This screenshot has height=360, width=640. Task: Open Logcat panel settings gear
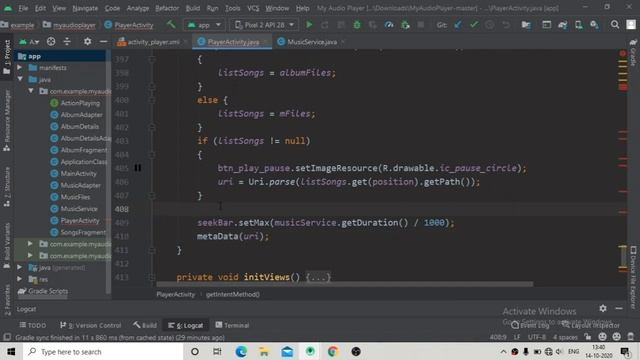click(603, 308)
